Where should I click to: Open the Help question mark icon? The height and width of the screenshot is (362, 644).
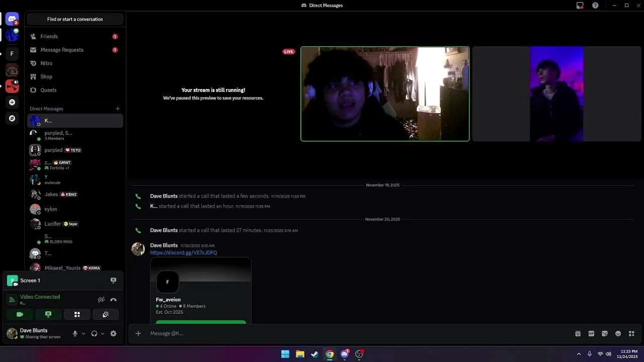[596, 6]
